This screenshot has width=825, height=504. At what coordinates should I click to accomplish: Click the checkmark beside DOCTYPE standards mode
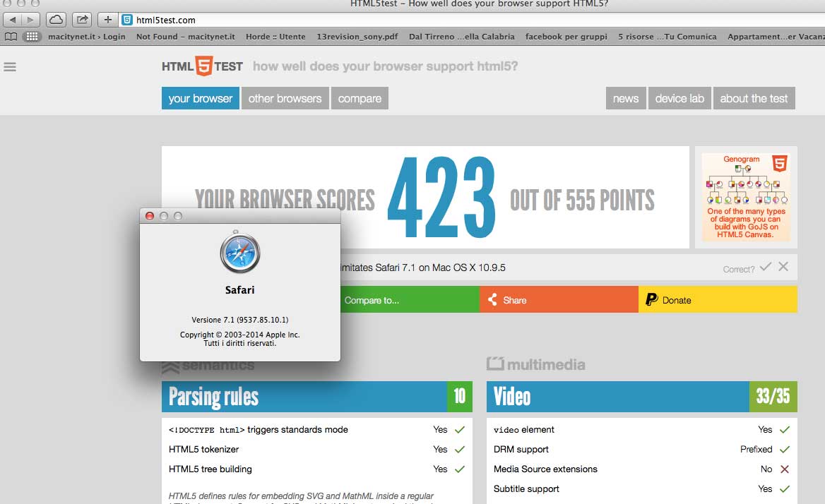point(460,429)
